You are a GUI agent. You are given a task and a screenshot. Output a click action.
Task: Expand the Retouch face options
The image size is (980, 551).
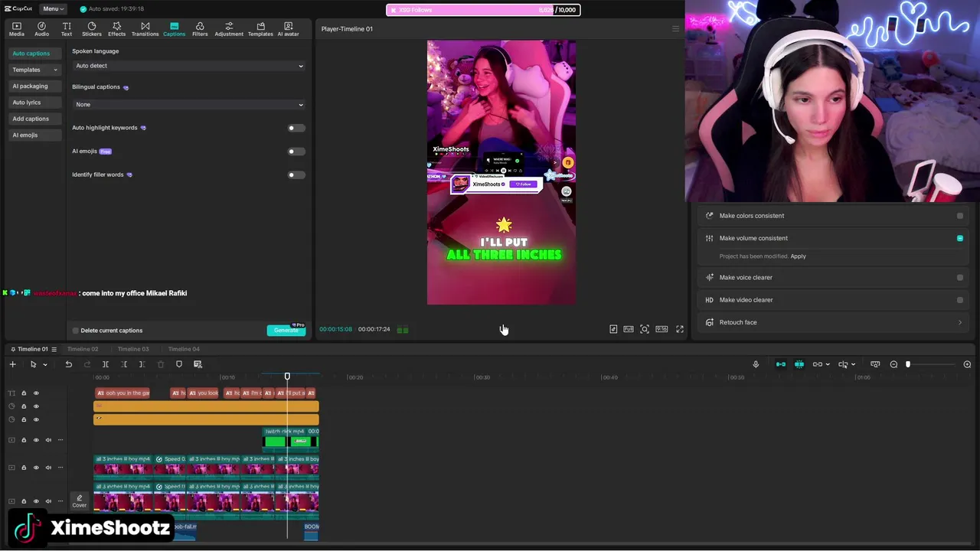(960, 322)
